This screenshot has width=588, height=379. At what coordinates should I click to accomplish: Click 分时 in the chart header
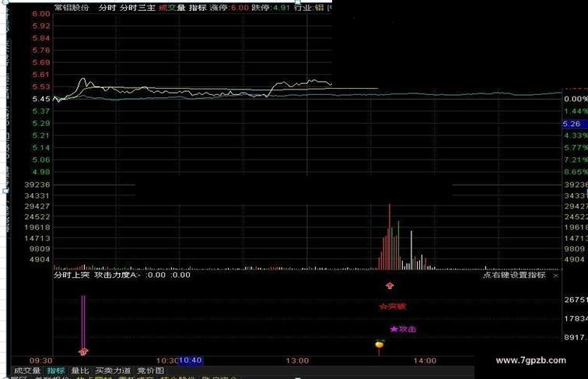107,8
